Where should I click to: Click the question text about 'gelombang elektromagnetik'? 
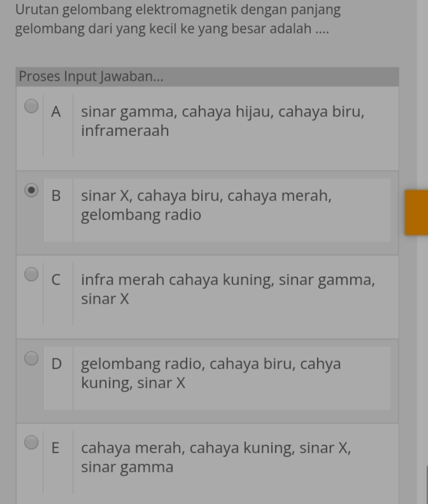click(x=178, y=19)
